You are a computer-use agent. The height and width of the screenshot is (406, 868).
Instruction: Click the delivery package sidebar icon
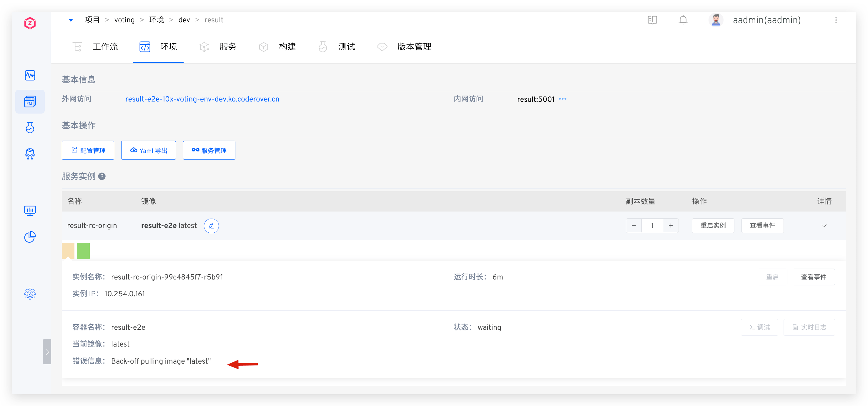click(30, 154)
